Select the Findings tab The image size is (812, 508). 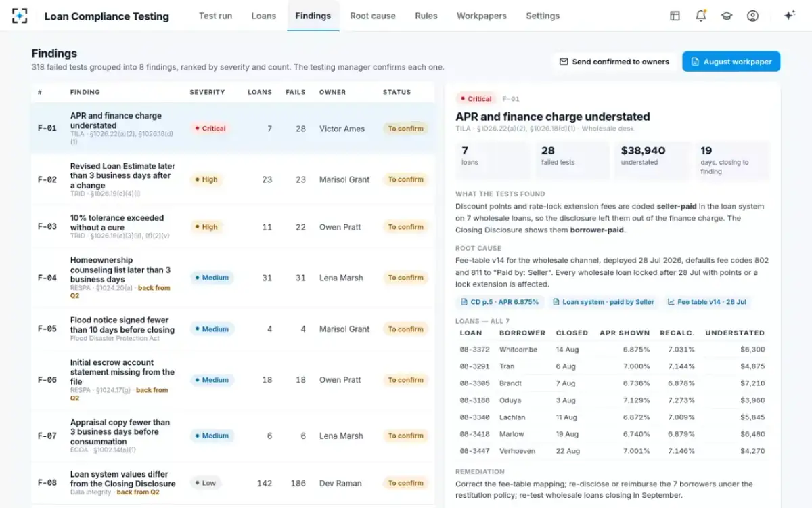[313, 16]
